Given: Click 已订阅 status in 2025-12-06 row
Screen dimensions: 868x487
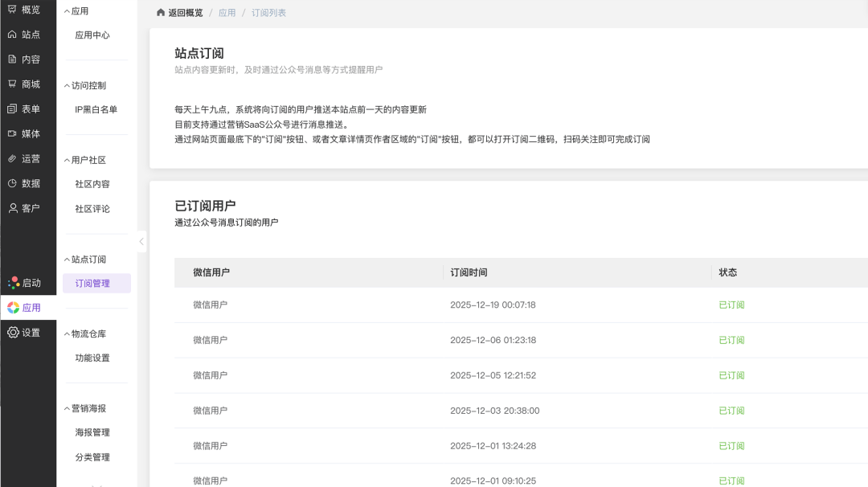Looking at the screenshot, I should coord(731,340).
